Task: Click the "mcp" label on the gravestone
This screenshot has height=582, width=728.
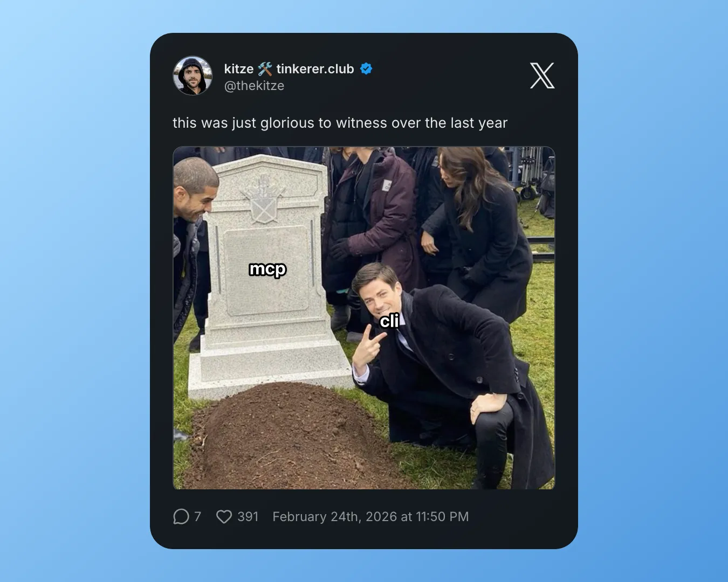Action: 267,268
